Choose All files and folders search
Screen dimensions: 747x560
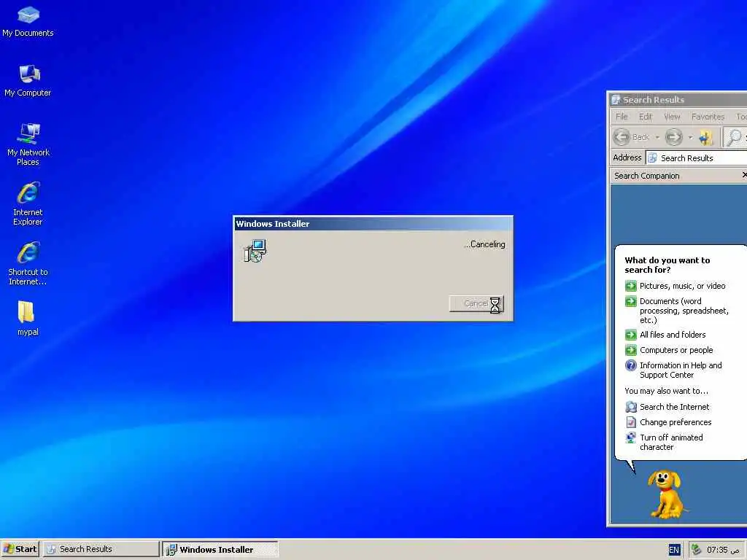tap(672, 335)
